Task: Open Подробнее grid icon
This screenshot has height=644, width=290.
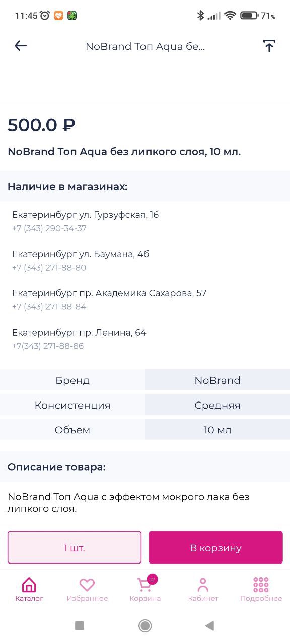Action: [261, 585]
